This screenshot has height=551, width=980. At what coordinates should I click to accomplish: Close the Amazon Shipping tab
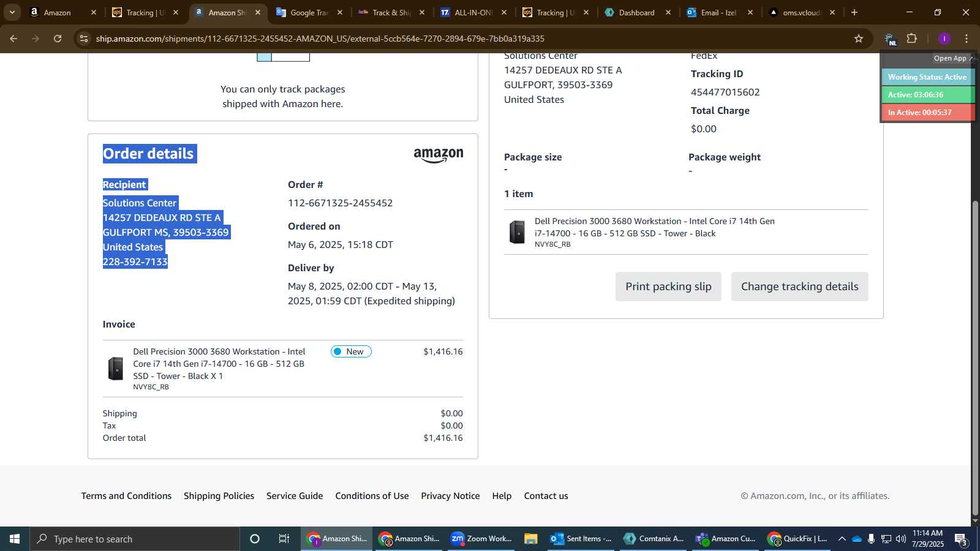click(258, 12)
